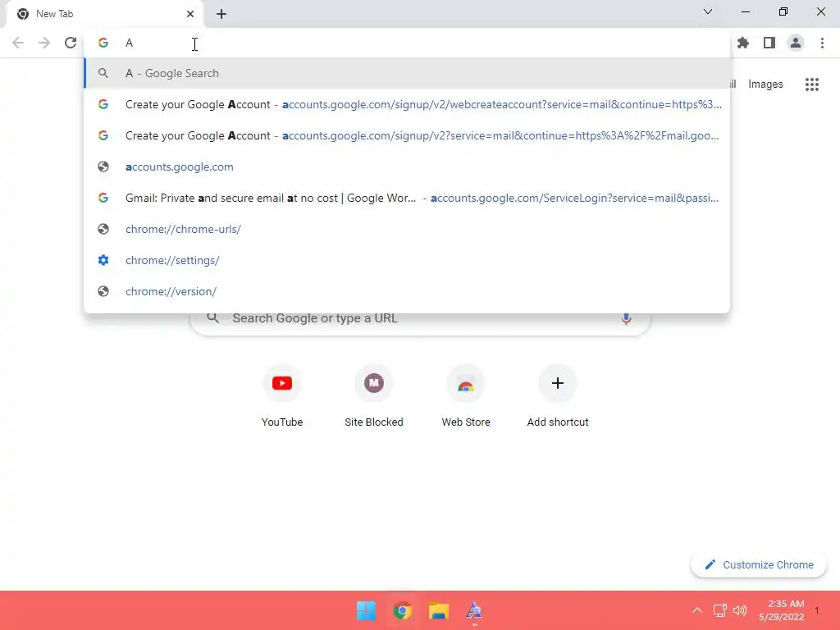This screenshot has height=630, width=840.
Task: Click the Chrome taskbar icon
Action: tap(402, 610)
